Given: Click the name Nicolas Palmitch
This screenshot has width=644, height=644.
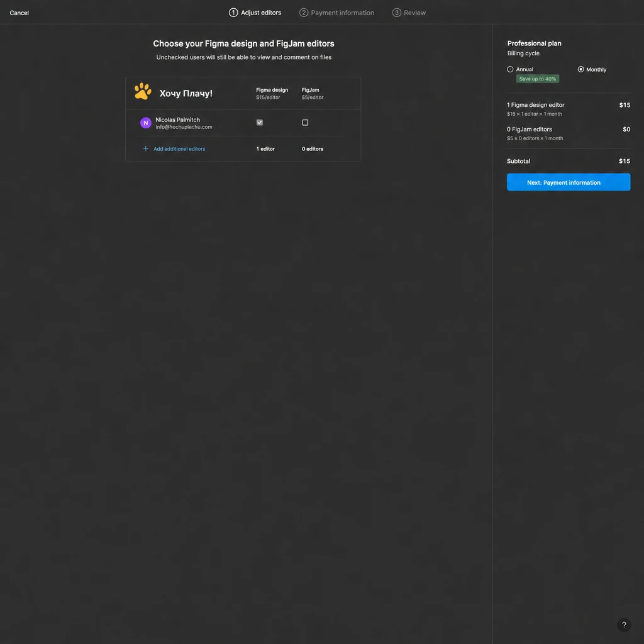Looking at the screenshot, I should 177,119.
